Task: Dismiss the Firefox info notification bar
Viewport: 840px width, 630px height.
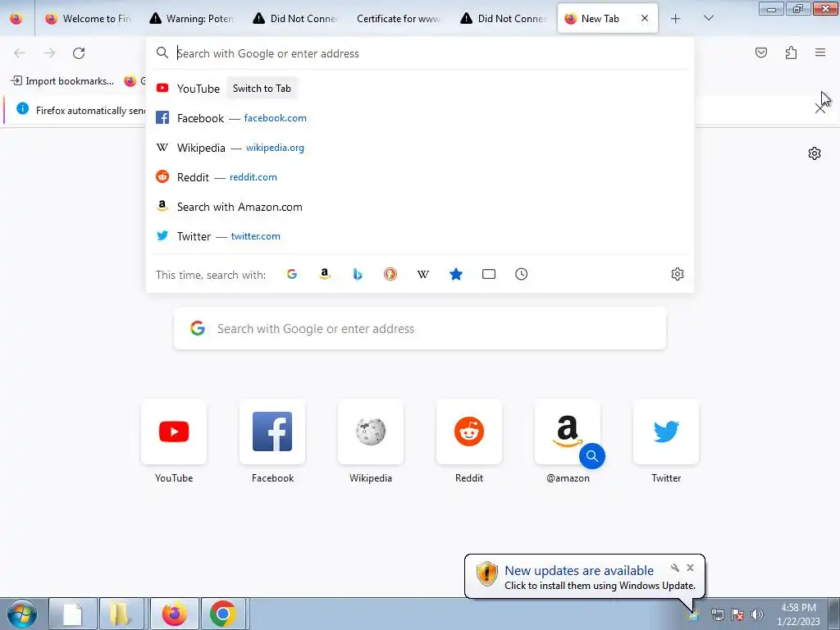Action: point(819,109)
